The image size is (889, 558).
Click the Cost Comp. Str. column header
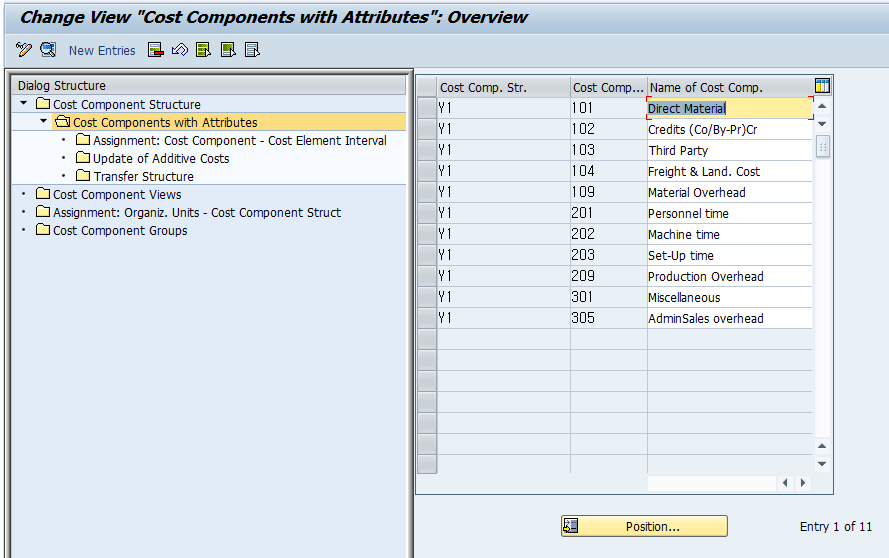pos(503,87)
